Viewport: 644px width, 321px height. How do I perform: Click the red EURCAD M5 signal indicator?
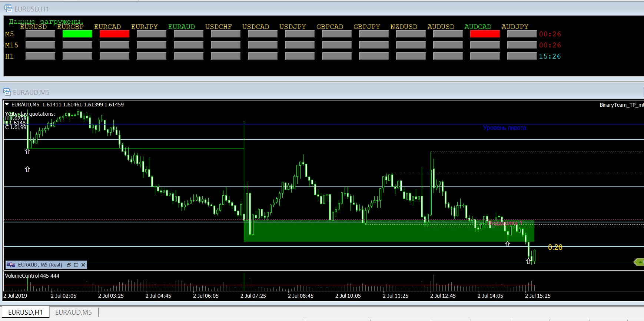pos(114,34)
